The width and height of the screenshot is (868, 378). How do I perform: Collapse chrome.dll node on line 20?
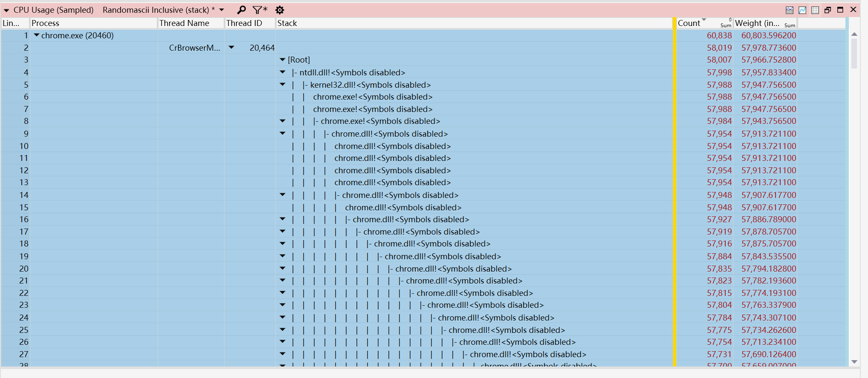pyautogui.click(x=283, y=269)
